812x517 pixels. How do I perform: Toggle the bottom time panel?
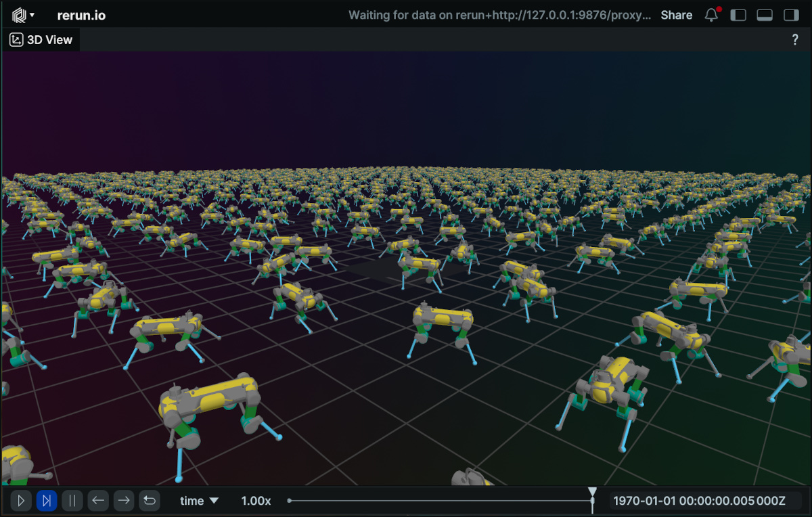(x=765, y=15)
